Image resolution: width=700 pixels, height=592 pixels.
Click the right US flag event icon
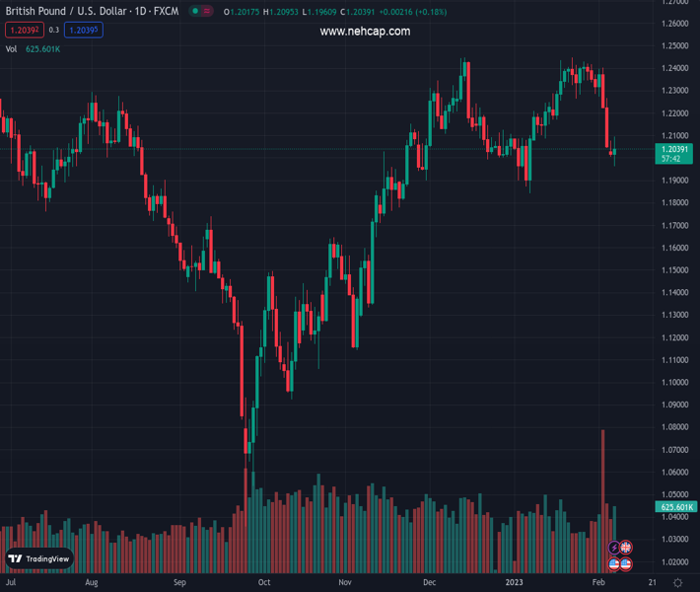tap(626, 564)
